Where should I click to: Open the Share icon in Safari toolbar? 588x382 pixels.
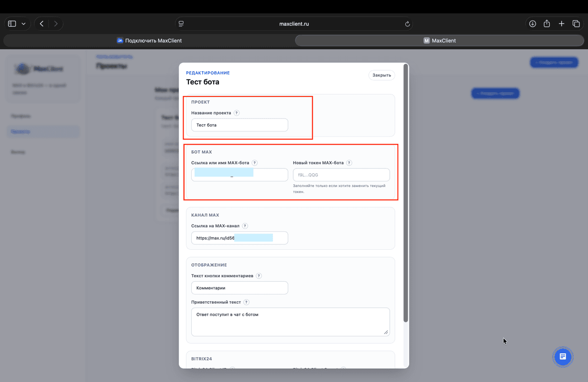[547, 23]
